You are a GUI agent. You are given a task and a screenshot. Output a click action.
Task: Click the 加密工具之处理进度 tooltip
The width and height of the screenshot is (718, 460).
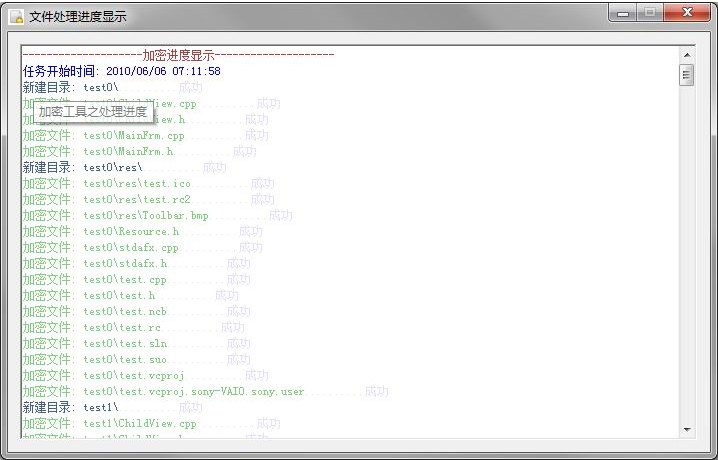point(93,112)
